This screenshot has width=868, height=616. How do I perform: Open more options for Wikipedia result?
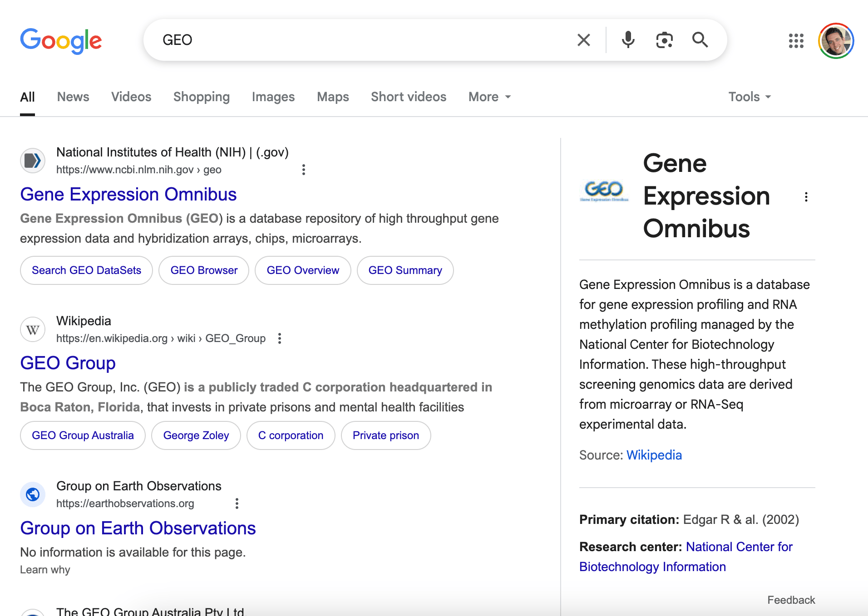coord(280,338)
